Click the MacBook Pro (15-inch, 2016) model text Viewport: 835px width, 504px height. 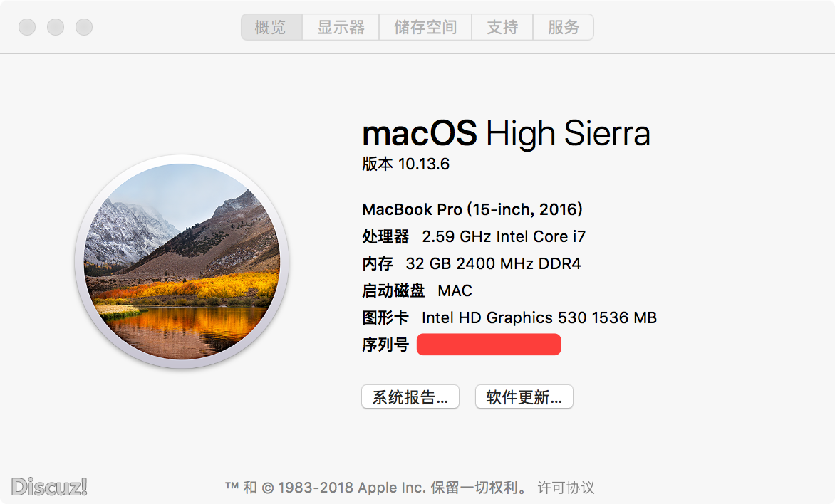tap(472, 209)
